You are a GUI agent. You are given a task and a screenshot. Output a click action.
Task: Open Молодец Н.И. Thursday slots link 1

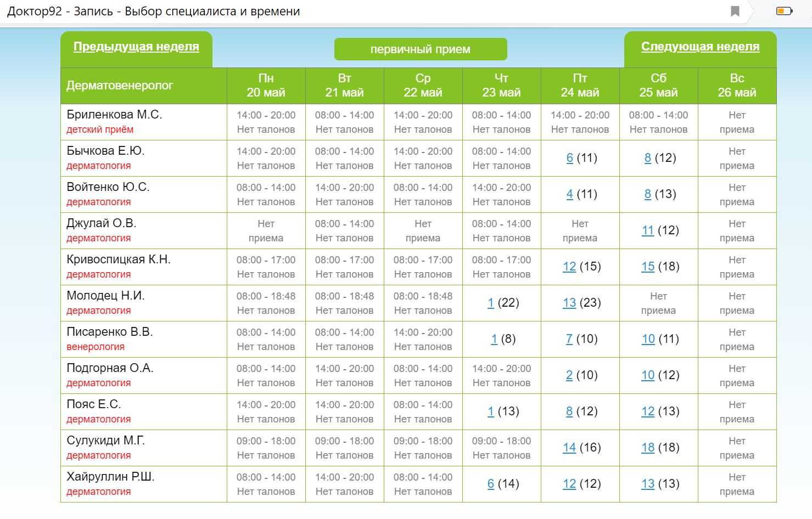click(491, 303)
